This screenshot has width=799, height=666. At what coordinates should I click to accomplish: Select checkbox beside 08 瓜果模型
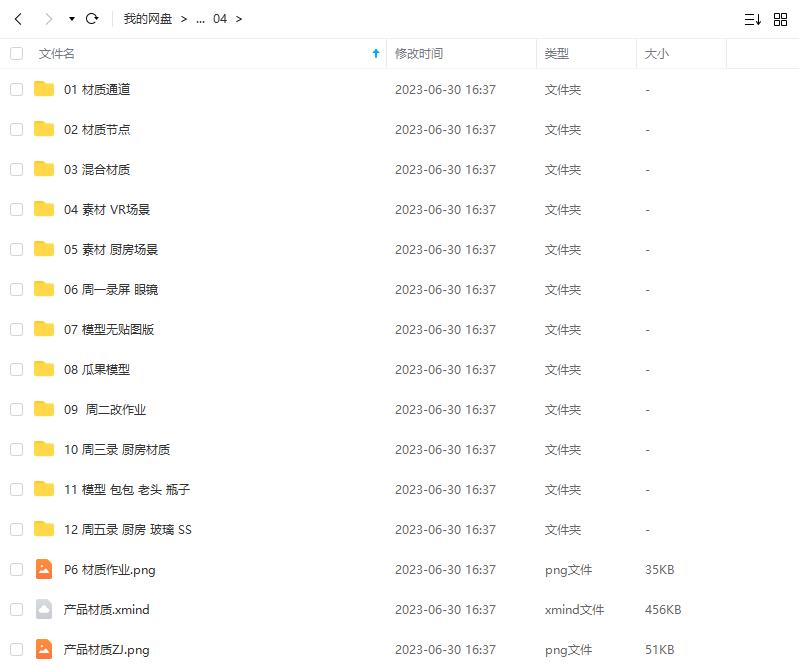16,369
